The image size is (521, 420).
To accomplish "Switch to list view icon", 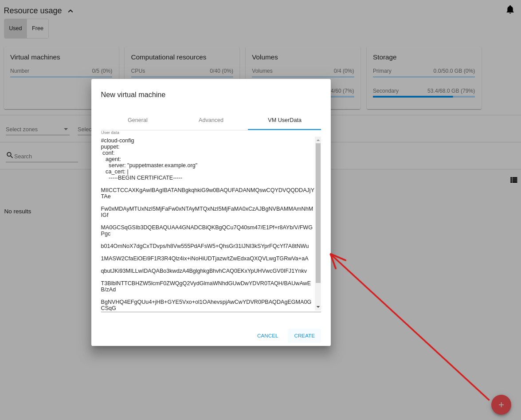I will click(x=513, y=180).
